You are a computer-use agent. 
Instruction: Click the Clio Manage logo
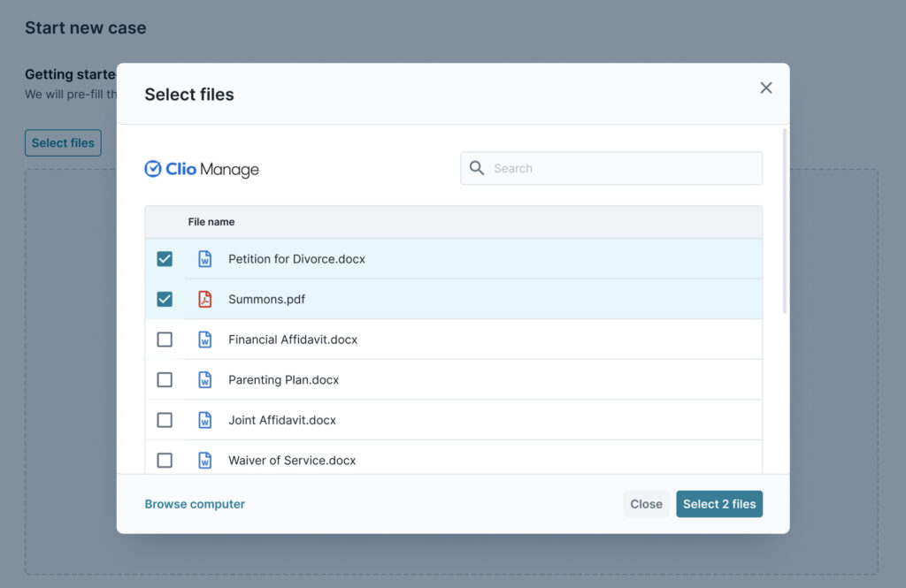(202, 169)
